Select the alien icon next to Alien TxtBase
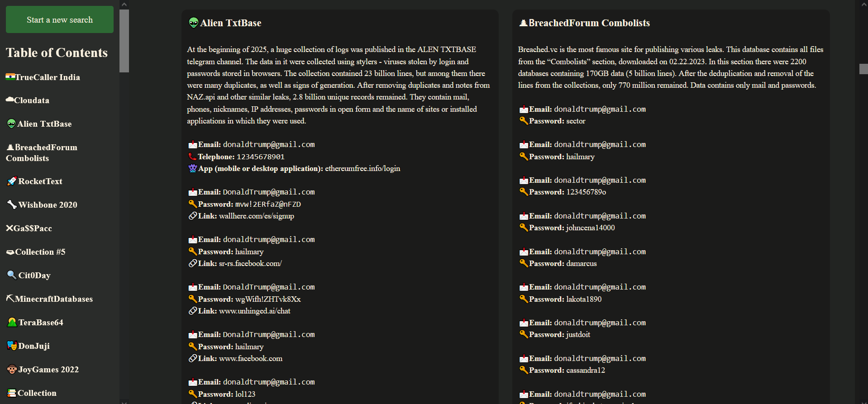Image resolution: width=868 pixels, height=404 pixels. point(10,124)
